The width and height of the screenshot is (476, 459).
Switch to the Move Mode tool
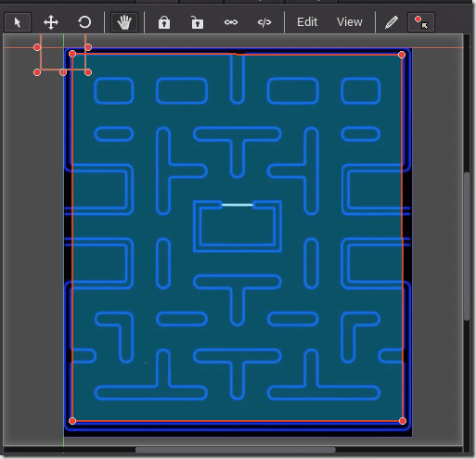51,22
